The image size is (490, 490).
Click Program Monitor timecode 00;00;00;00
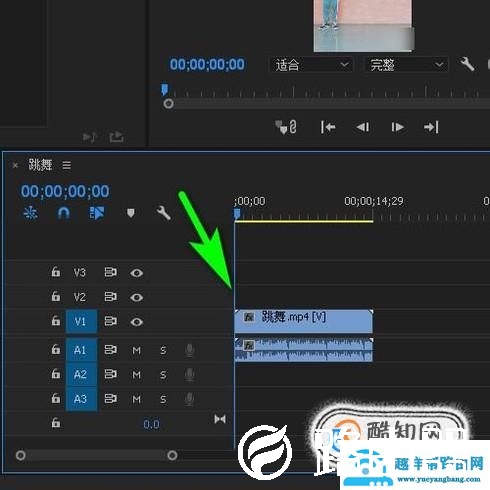207,64
